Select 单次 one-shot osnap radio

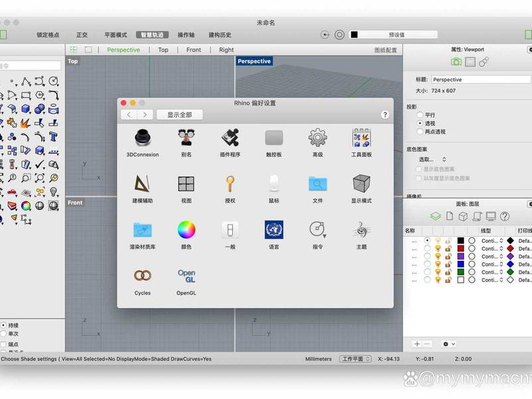pyautogui.click(x=3, y=334)
